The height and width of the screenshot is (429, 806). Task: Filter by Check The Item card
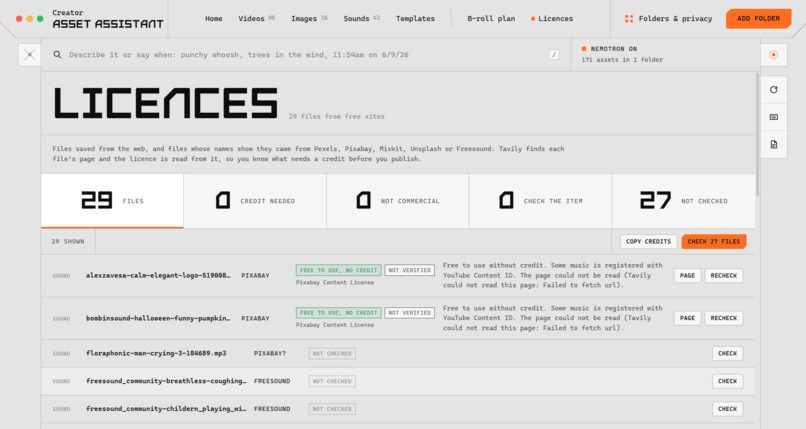tap(540, 201)
